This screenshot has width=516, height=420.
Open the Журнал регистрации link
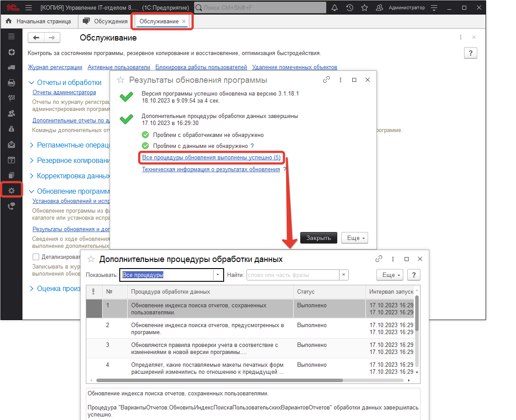coord(55,67)
